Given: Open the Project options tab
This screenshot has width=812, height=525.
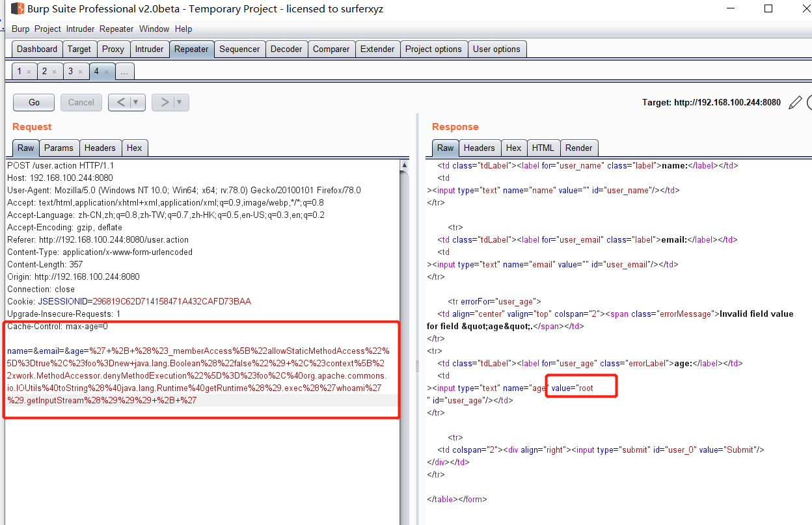Looking at the screenshot, I should (433, 49).
